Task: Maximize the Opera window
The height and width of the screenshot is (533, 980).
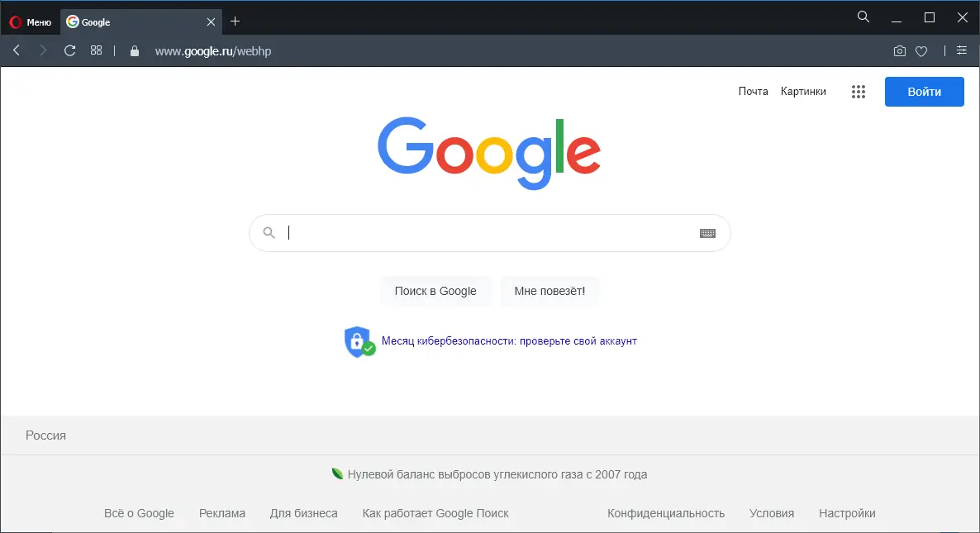Action: pos(930,17)
